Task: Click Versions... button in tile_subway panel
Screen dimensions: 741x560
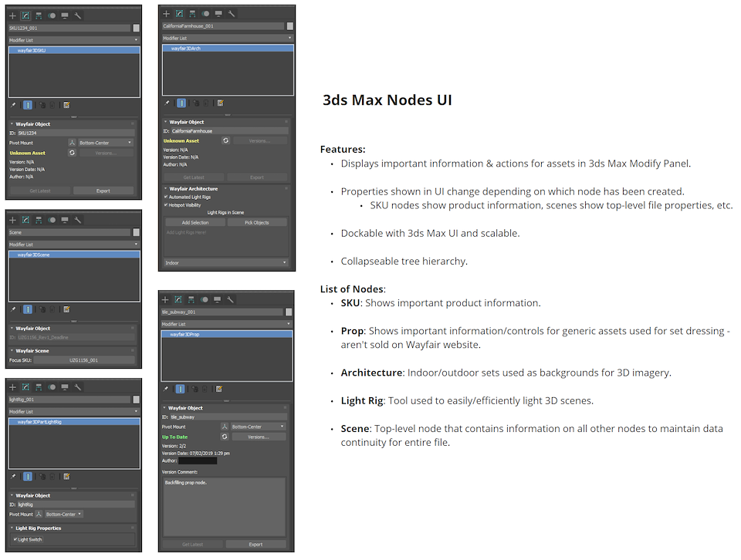Action: tap(258, 437)
